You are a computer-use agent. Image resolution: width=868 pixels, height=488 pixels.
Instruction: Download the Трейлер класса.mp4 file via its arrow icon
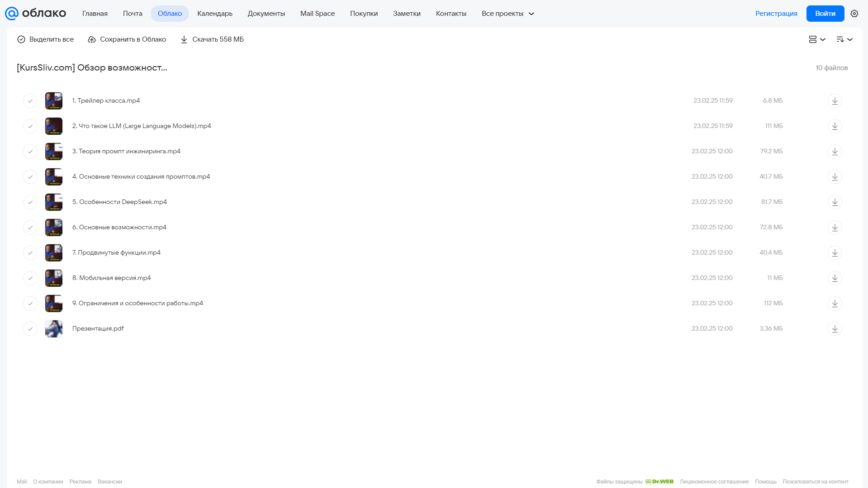point(835,101)
